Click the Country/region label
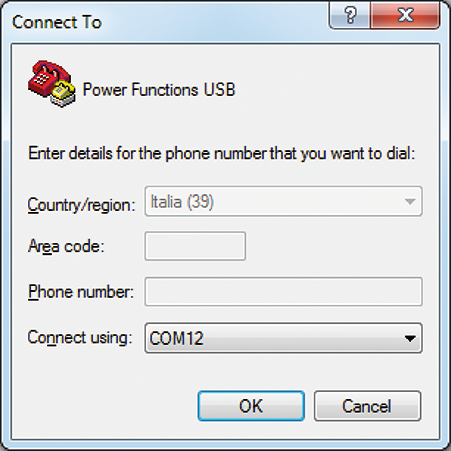Image resolution: width=451 pixels, height=451 pixels. [x=81, y=205]
